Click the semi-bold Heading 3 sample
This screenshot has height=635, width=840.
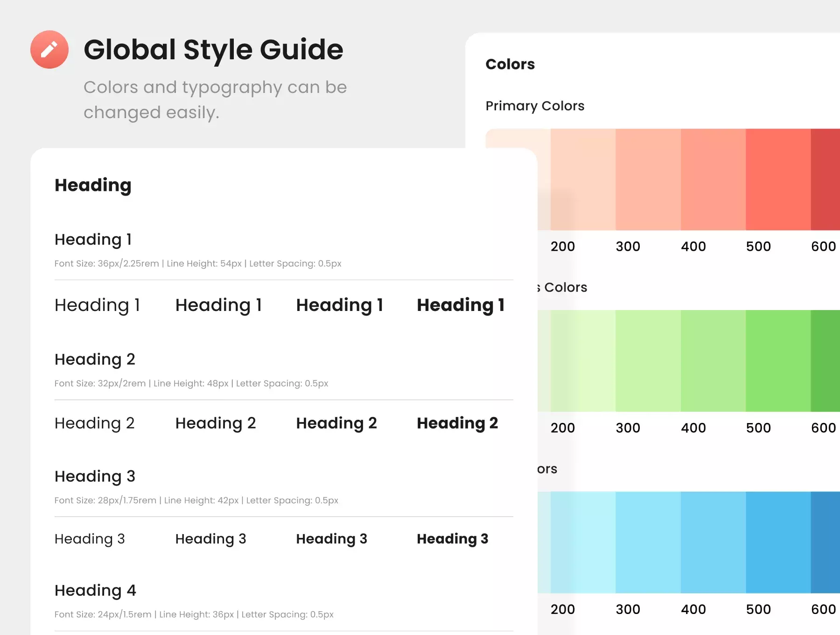tap(331, 539)
